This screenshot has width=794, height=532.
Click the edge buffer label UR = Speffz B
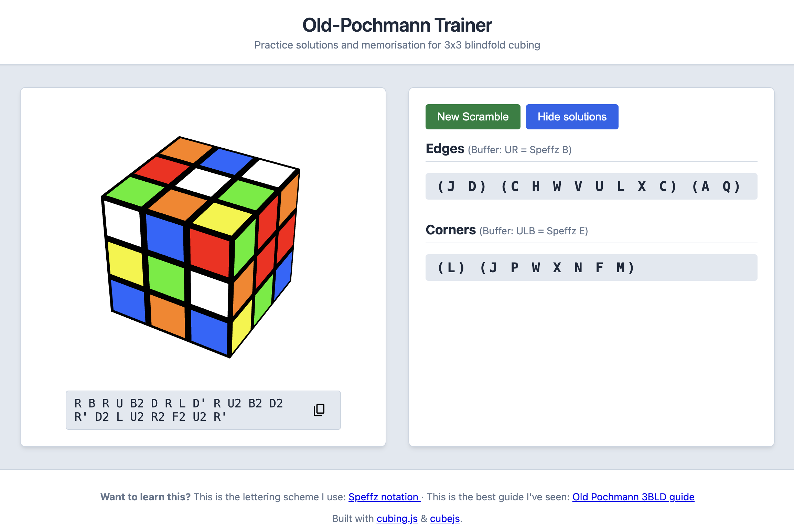tap(519, 150)
